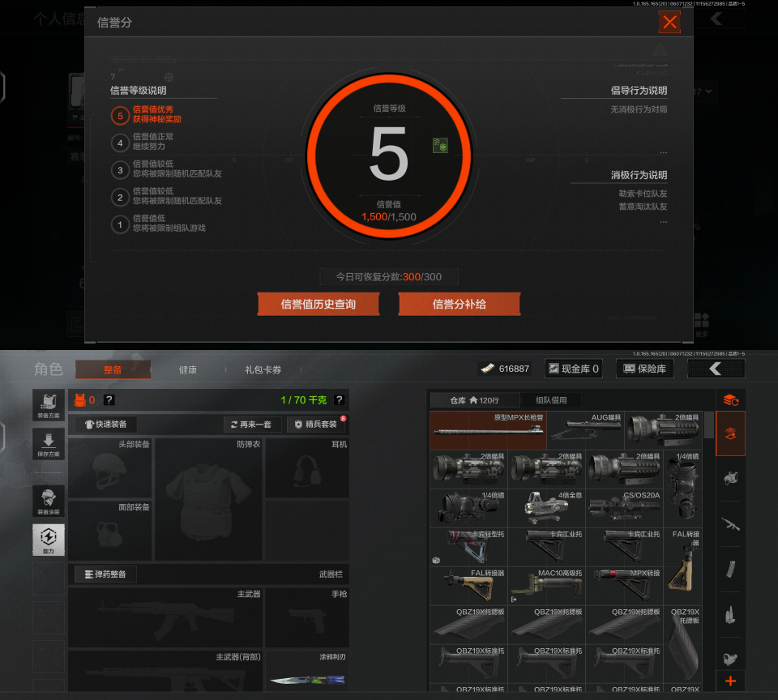The height and width of the screenshot is (700, 778).
Task: Select the 防弹衣 armor slot
Action: coord(208,499)
